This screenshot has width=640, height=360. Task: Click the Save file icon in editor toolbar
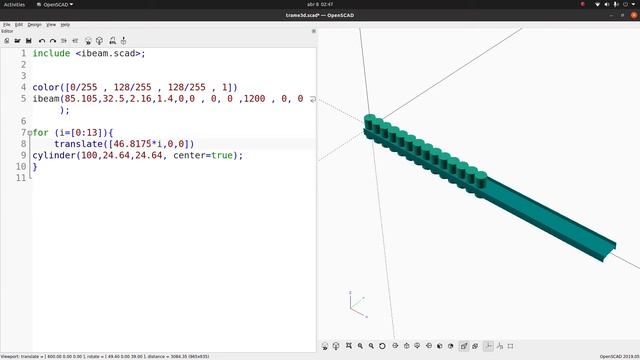coord(29,41)
